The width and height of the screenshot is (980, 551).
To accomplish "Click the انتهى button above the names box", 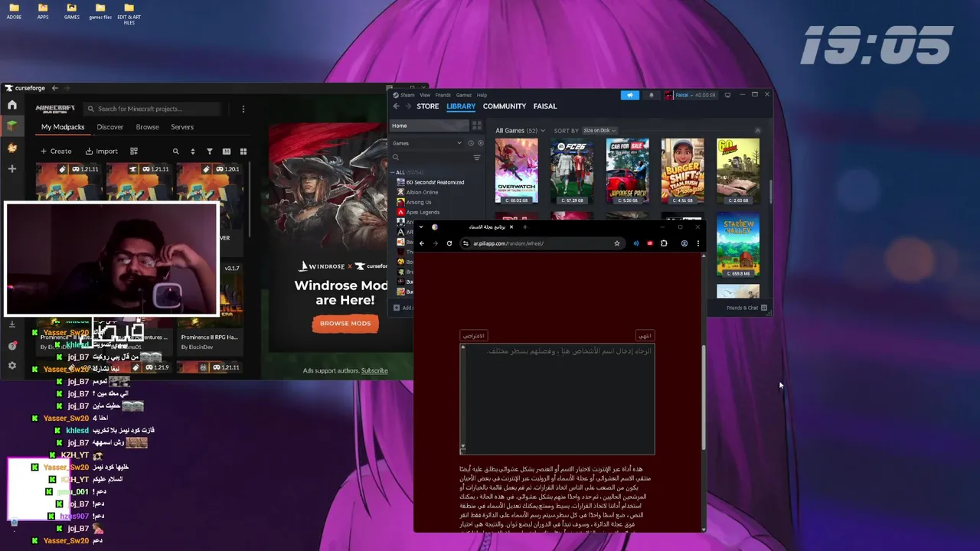I will coord(645,336).
